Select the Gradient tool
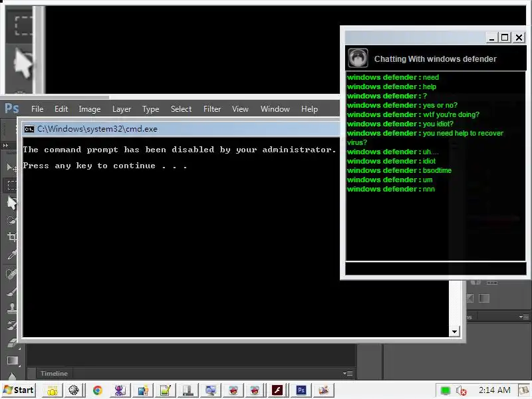This screenshot has width=532, height=399. click(12, 360)
